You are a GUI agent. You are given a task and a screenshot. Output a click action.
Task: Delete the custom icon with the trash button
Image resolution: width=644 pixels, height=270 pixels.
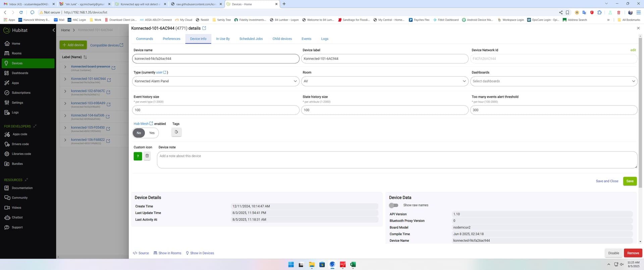point(147,156)
